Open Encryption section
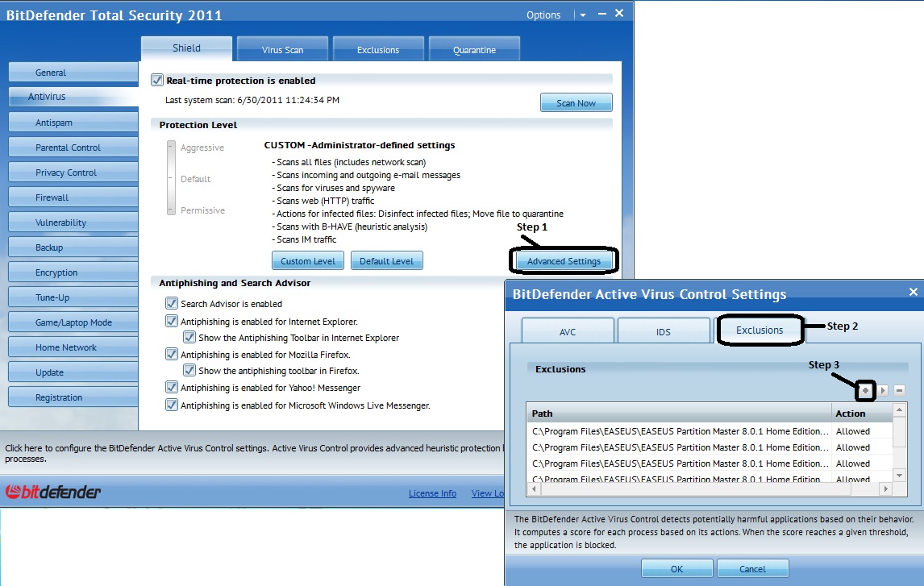 73,272
